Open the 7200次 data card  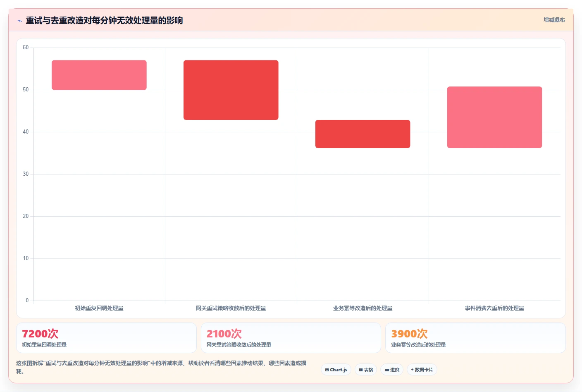106,338
